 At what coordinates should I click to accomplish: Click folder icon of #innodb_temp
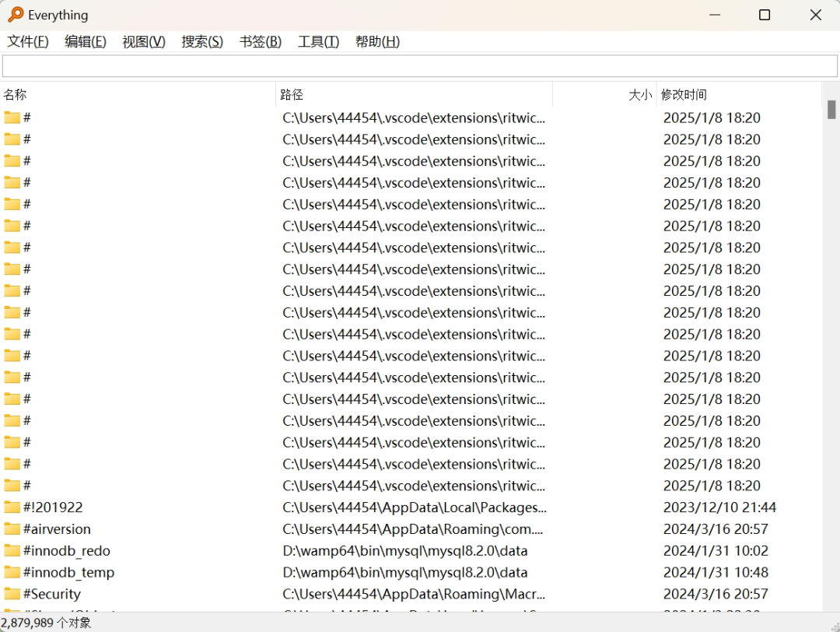pos(12,573)
